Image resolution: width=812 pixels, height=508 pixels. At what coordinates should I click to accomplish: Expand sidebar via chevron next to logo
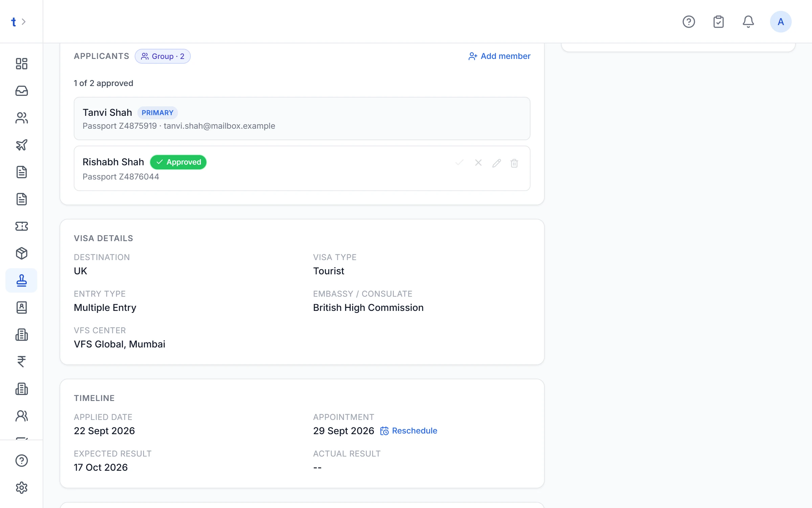(24, 22)
